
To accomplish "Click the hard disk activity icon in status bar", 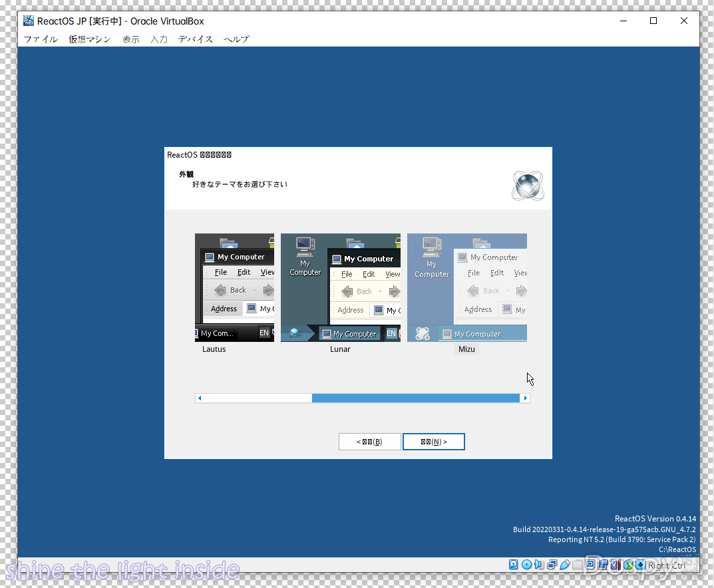I will click(514, 565).
